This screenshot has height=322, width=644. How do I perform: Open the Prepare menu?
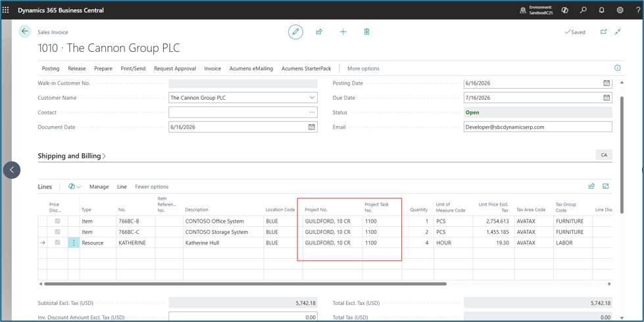coord(103,68)
